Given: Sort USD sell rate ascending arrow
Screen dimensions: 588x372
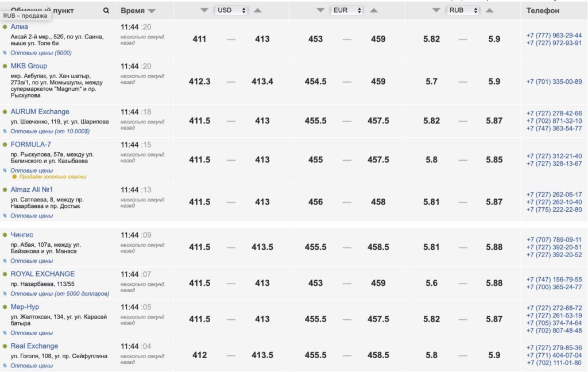Looking at the screenshot, I should [x=258, y=10].
